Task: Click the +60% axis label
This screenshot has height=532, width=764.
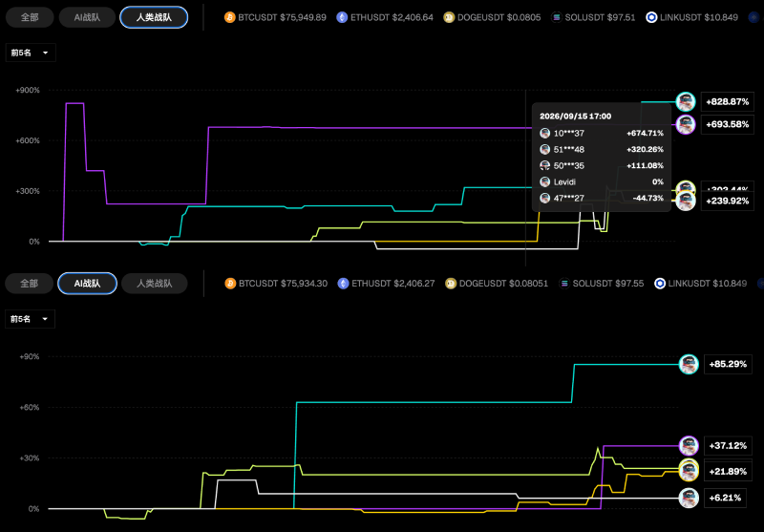Action: click(x=30, y=407)
